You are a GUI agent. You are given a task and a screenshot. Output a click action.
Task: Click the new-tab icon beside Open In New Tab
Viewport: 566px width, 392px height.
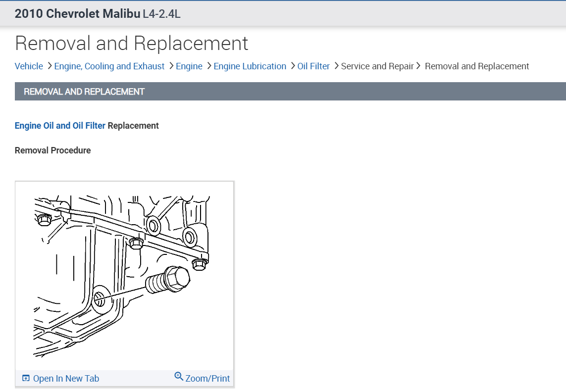tap(26, 378)
